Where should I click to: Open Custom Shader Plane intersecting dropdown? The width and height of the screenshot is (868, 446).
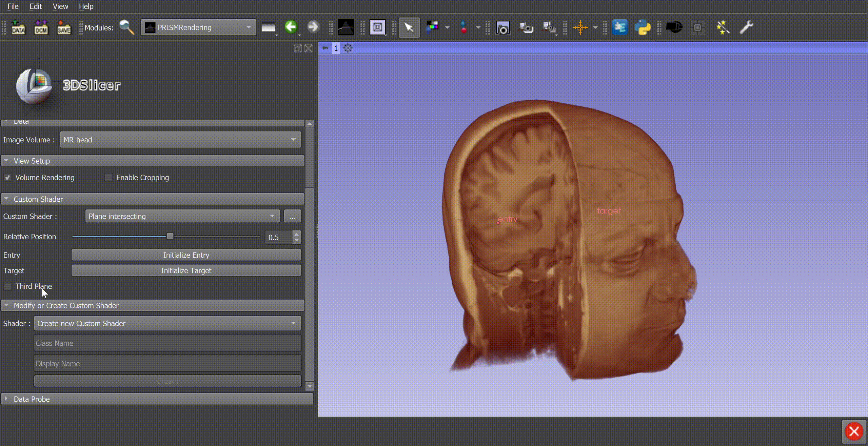(182, 216)
